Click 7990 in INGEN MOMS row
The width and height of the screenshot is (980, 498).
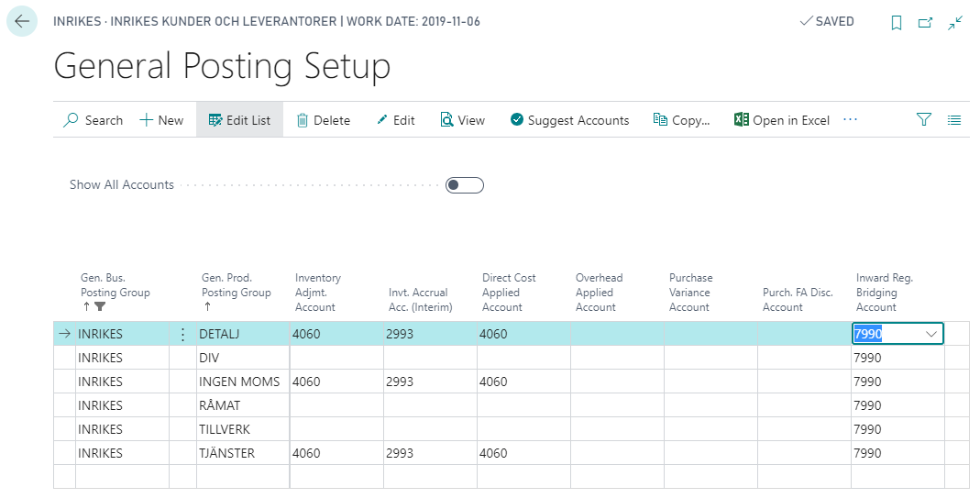[897, 382]
